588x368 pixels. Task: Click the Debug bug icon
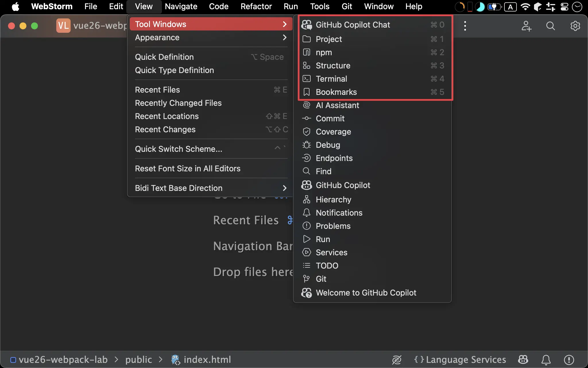coord(307,145)
